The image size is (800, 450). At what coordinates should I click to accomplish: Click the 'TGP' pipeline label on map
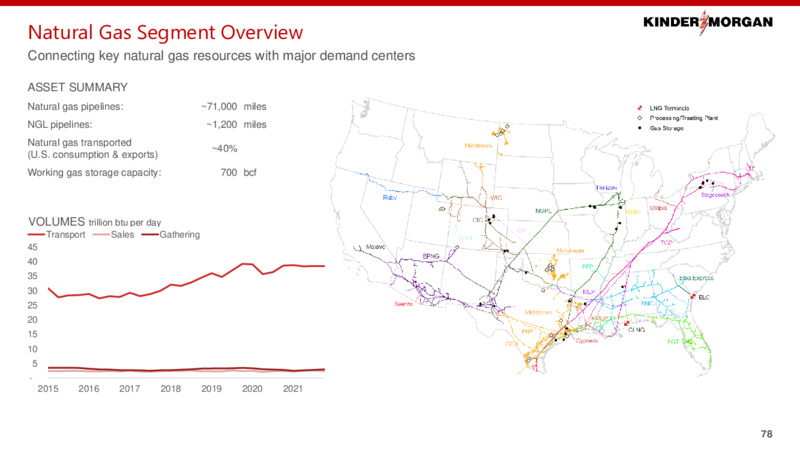(x=666, y=243)
